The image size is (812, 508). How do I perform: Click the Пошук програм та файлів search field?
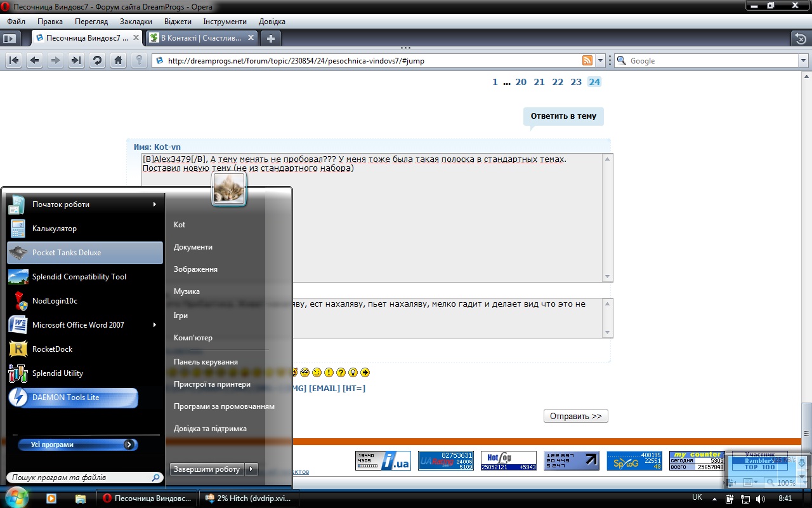(x=84, y=478)
